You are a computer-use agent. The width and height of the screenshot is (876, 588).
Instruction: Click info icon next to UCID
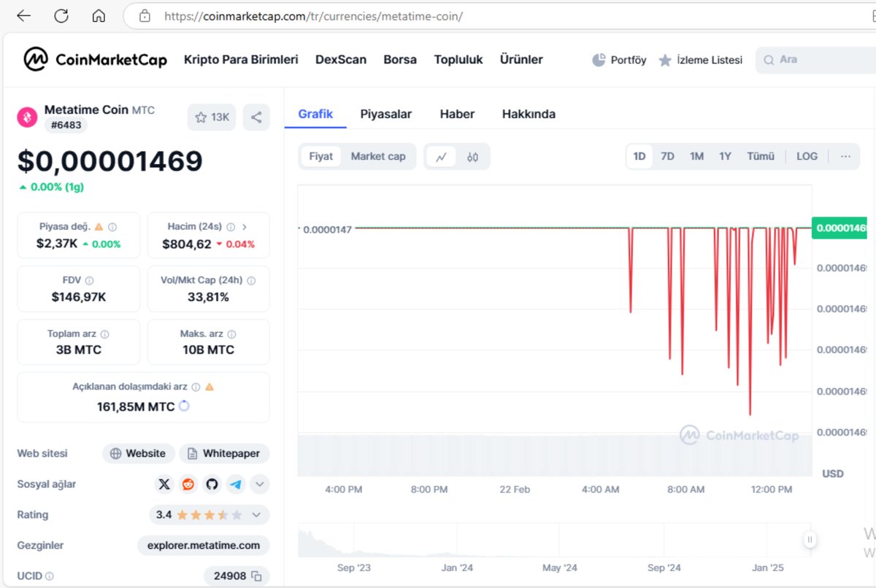click(x=50, y=576)
